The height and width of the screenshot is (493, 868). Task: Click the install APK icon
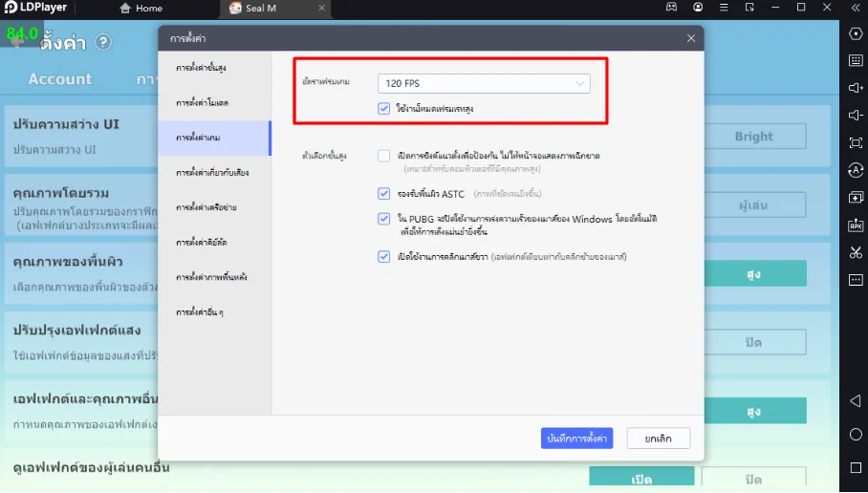point(856,225)
